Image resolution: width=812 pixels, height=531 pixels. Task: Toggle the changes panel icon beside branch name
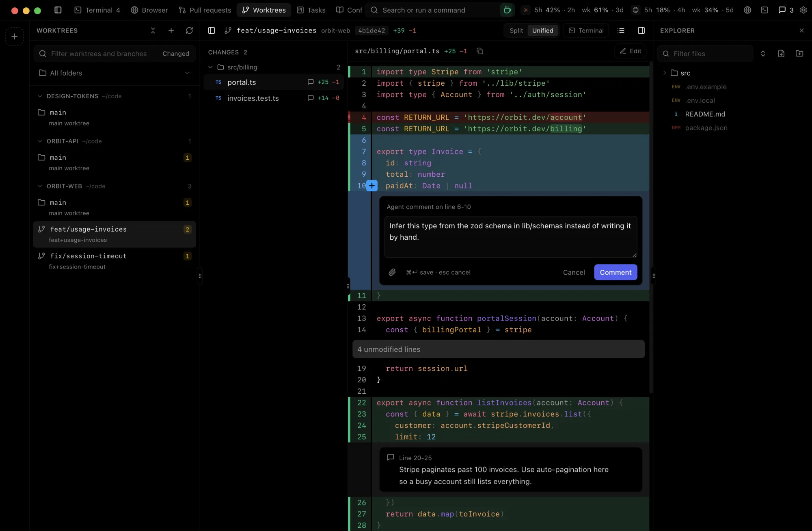(212, 30)
